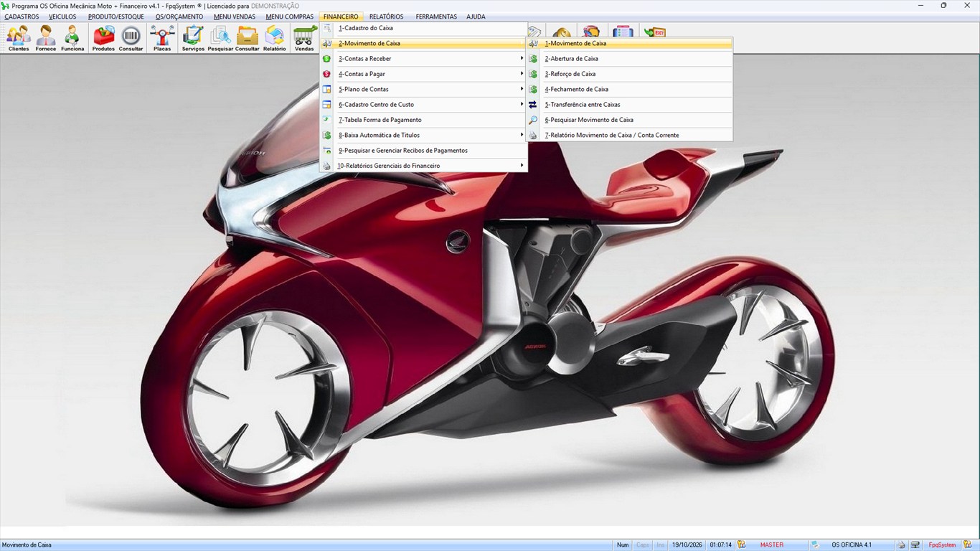Click the date 19/10/2026 in status bar
Viewport: 980px width, 551px height.
[687, 545]
